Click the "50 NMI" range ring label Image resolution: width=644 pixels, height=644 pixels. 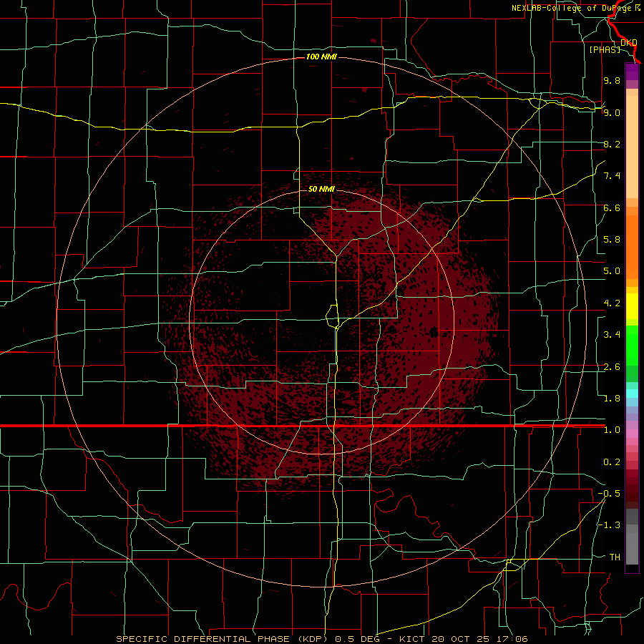(x=321, y=189)
